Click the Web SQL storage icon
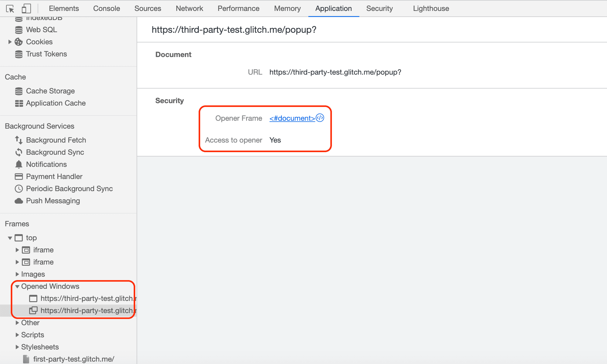The image size is (607, 364). click(x=19, y=29)
